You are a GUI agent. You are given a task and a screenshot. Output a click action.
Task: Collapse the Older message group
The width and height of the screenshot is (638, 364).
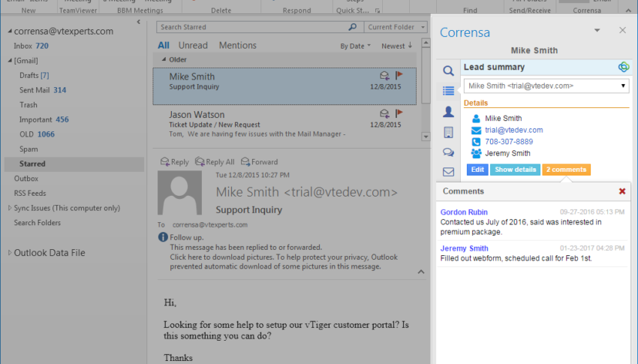[x=164, y=59]
